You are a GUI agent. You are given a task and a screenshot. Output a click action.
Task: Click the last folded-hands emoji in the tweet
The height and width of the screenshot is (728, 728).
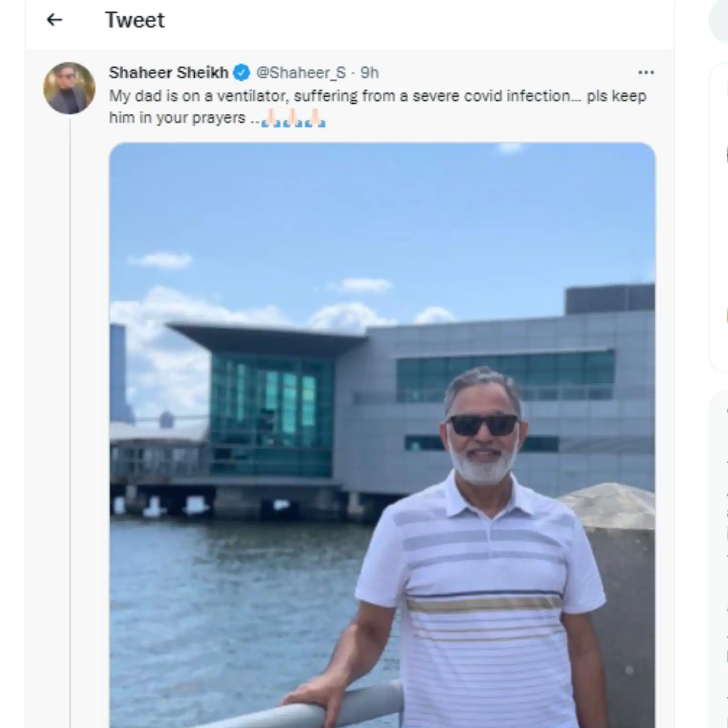click(315, 118)
